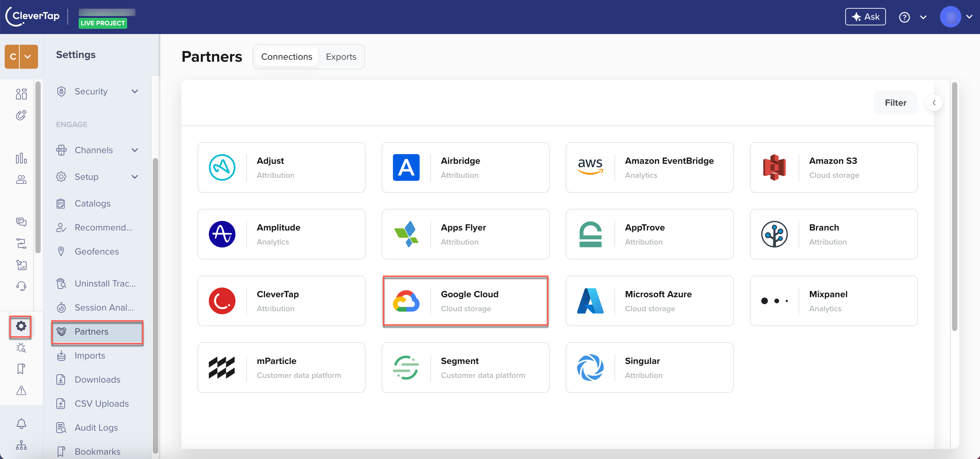Click the settings menu scrollbar
Image resolution: width=980 pixels, height=459 pixels.
click(x=155, y=305)
